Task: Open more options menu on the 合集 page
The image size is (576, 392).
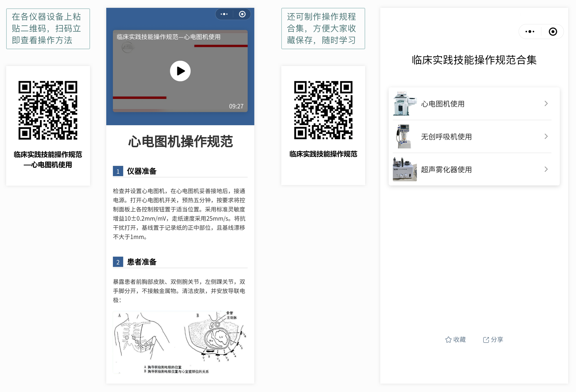Action: click(x=530, y=32)
